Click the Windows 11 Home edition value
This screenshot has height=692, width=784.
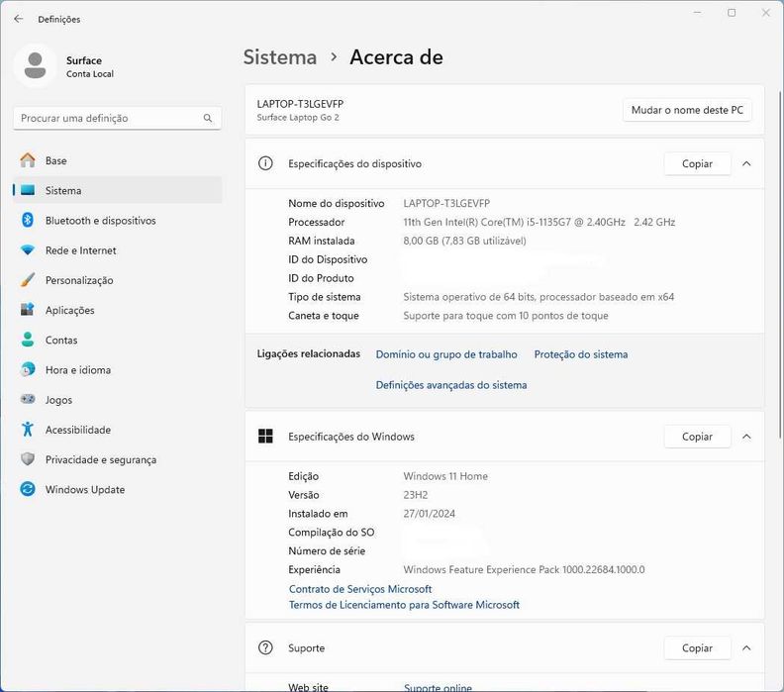445,476
